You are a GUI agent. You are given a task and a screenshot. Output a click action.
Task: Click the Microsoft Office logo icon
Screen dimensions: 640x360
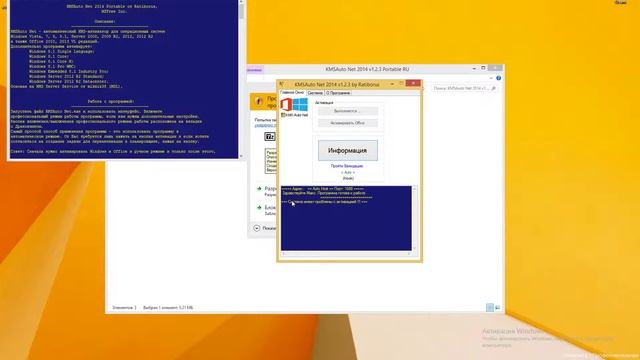(x=286, y=104)
